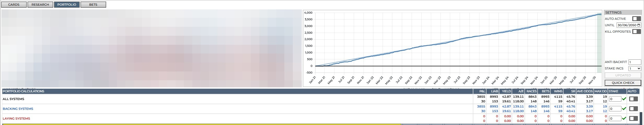Open the CARDS tab
644x125 pixels.
coord(14,5)
